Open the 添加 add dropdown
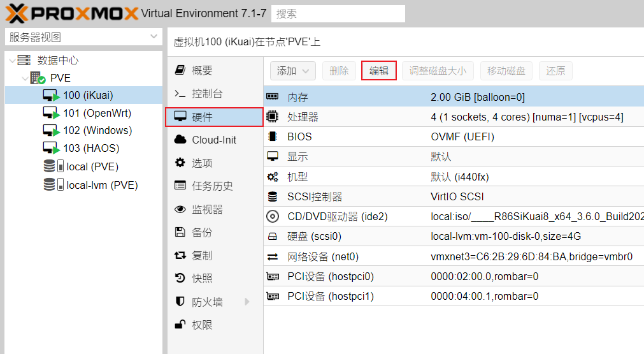The height and width of the screenshot is (354, 644). point(293,71)
